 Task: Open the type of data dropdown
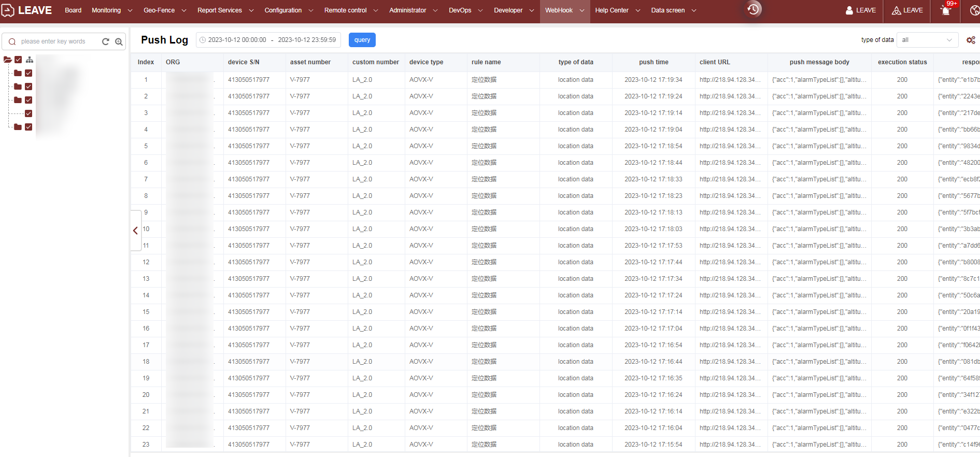click(927, 40)
